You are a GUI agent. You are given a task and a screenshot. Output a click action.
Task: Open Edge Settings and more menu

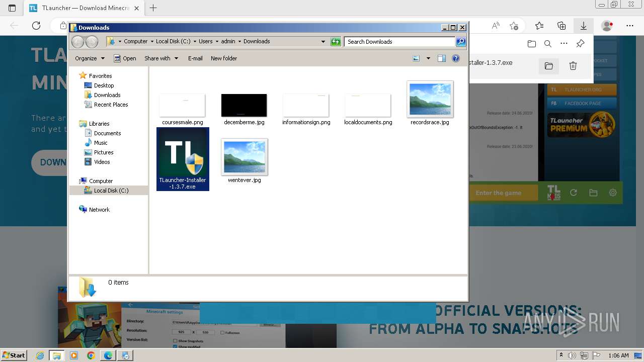click(x=630, y=26)
